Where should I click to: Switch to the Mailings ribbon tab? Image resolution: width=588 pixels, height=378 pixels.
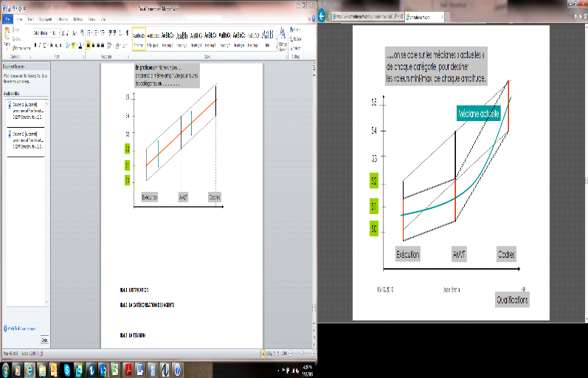pos(78,18)
